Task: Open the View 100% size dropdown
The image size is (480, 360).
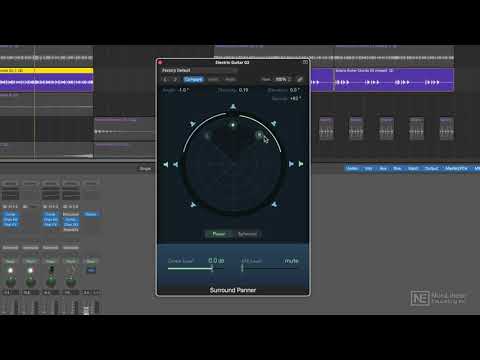Action: coord(283,79)
